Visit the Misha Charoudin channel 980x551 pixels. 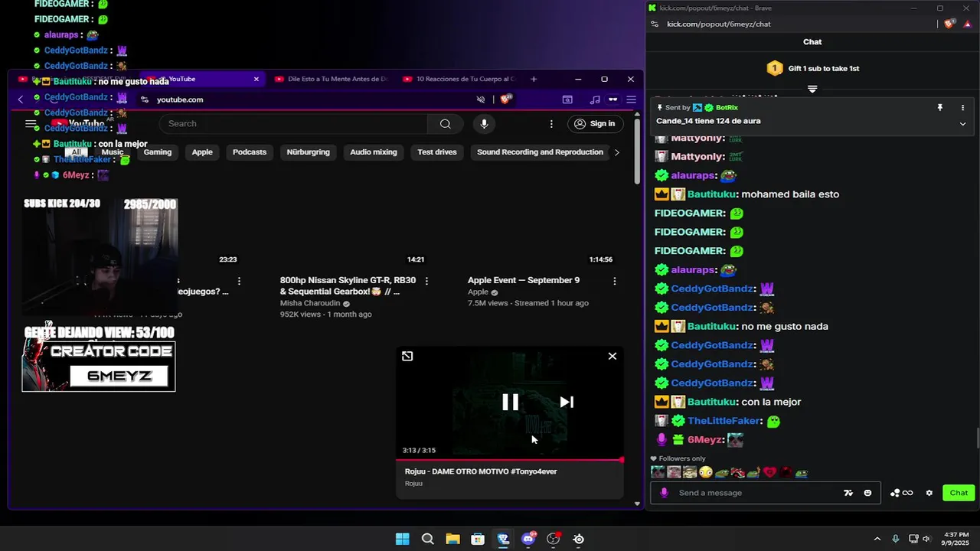pyautogui.click(x=310, y=303)
